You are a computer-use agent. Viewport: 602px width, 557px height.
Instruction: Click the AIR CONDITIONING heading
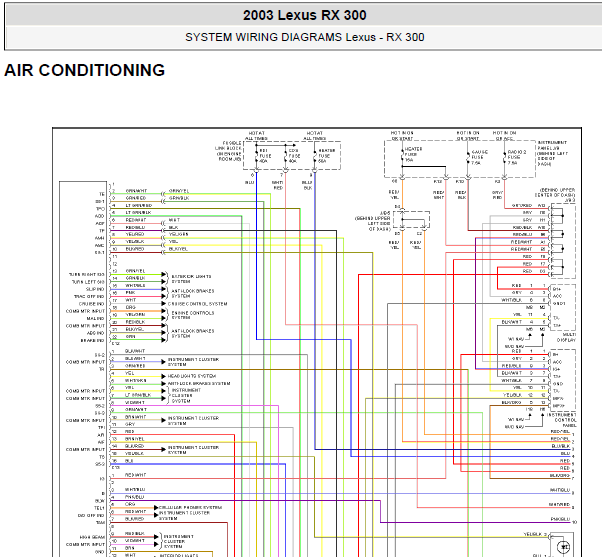click(85, 71)
